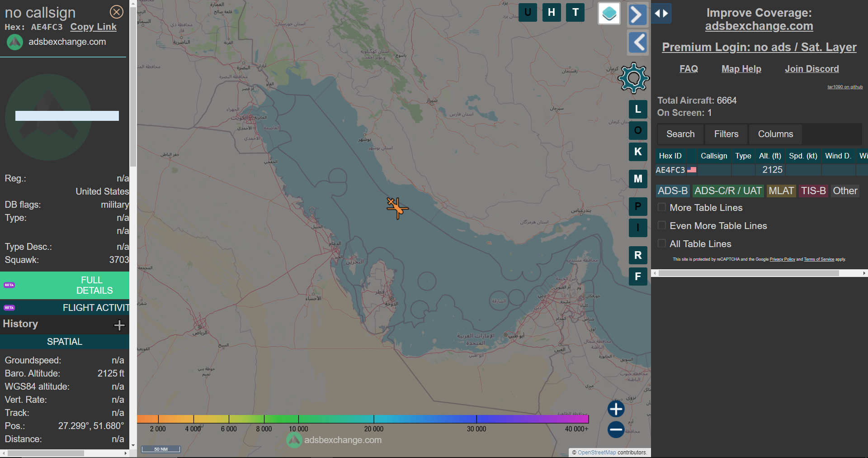The height and width of the screenshot is (458, 868).
Task: Zoom out with the minus button
Action: tap(616, 429)
